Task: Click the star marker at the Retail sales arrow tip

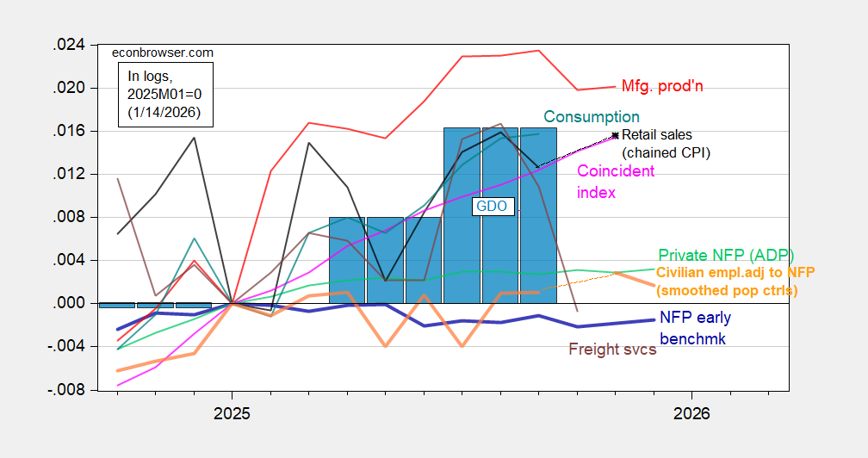Action: [x=616, y=134]
